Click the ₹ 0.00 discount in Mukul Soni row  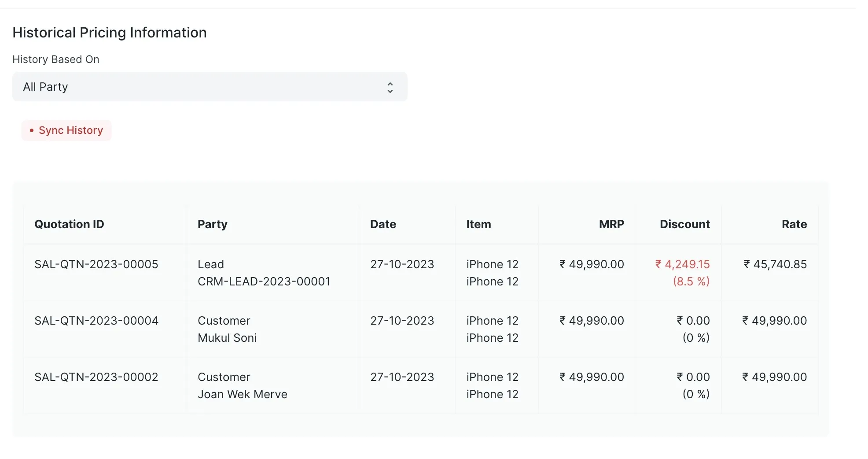tap(693, 321)
